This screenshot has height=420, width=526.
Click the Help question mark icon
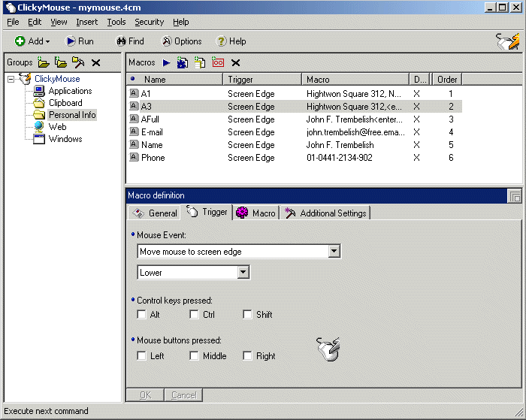click(221, 41)
